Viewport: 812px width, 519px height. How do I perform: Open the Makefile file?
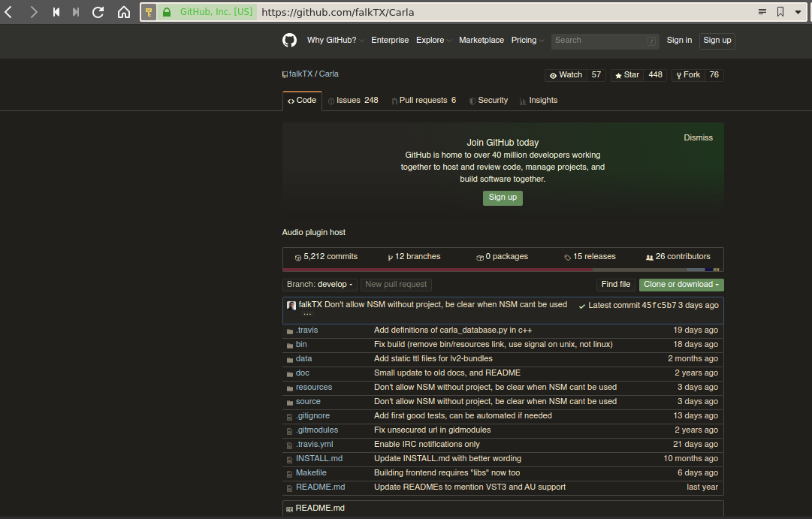click(311, 473)
